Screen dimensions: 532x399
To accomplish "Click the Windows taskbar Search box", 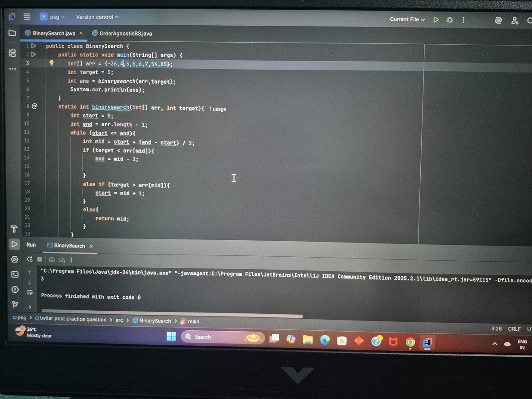I will point(223,337).
